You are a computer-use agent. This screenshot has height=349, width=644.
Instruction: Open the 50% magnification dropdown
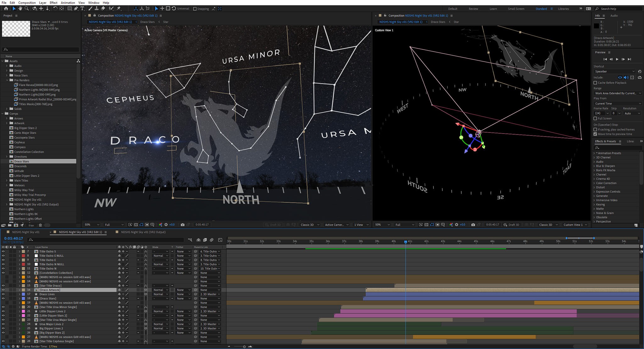[91, 224]
